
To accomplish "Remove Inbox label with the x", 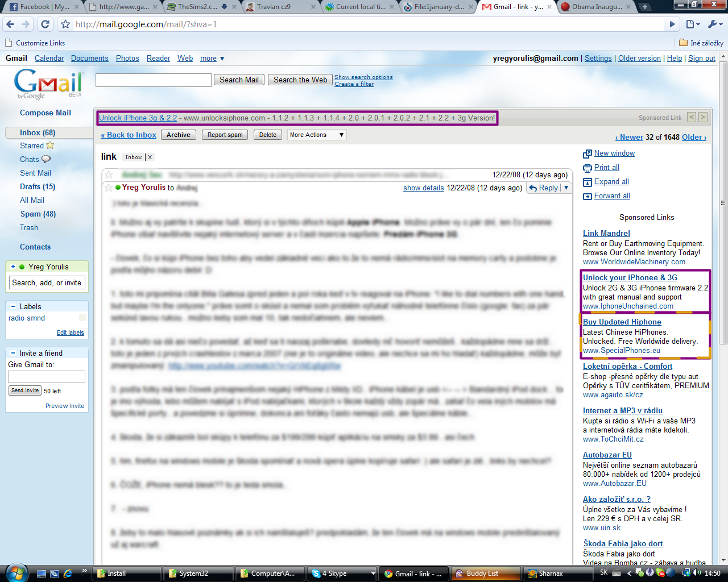I will pyautogui.click(x=150, y=157).
